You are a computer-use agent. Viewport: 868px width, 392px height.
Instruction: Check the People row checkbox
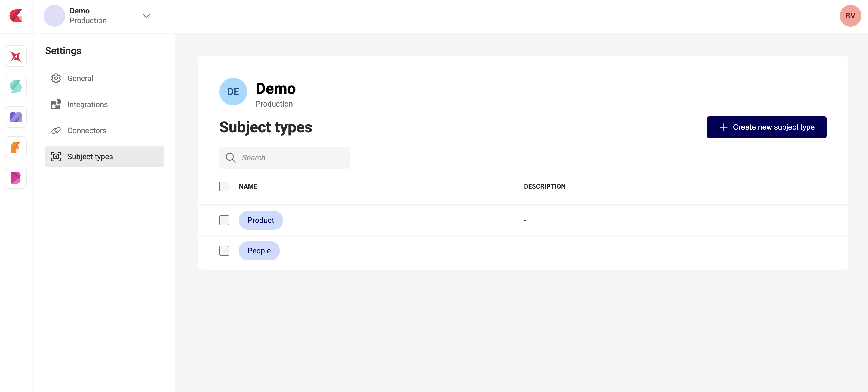click(x=224, y=251)
